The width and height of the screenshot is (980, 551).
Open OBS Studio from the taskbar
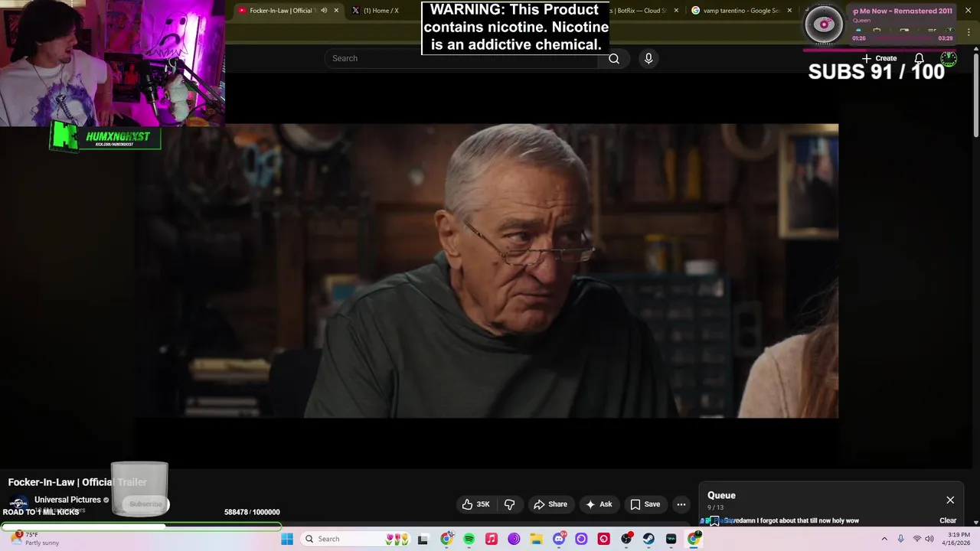coord(626,539)
